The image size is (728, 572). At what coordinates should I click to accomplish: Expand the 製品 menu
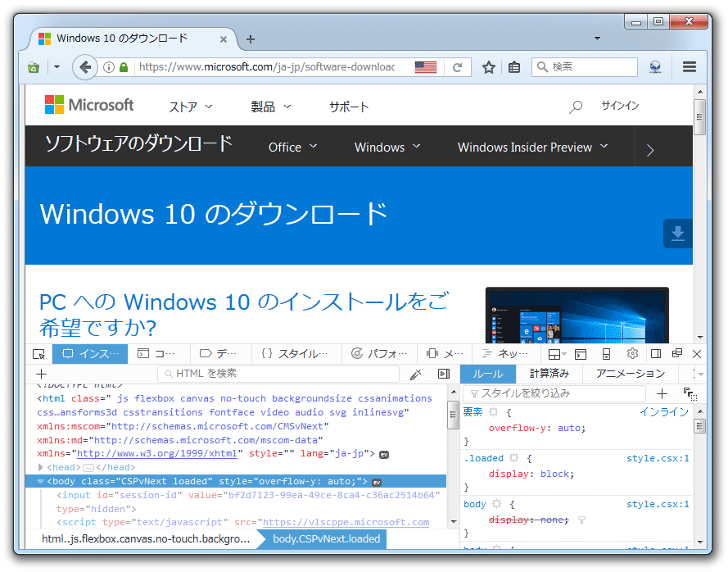pyautogui.click(x=271, y=107)
